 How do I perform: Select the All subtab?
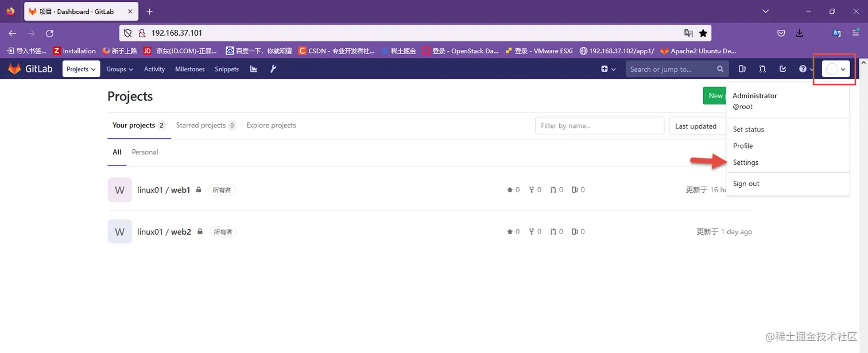point(117,152)
